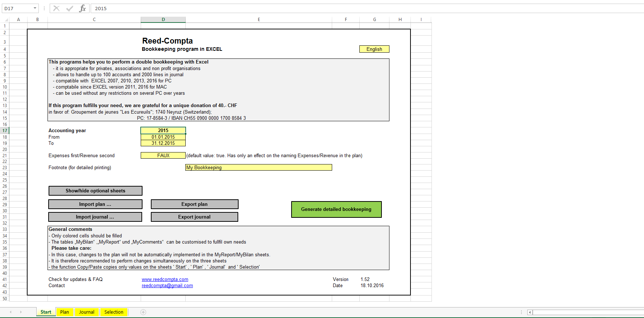Add a new sheet with plus icon
644x318 pixels.
pos(143,312)
